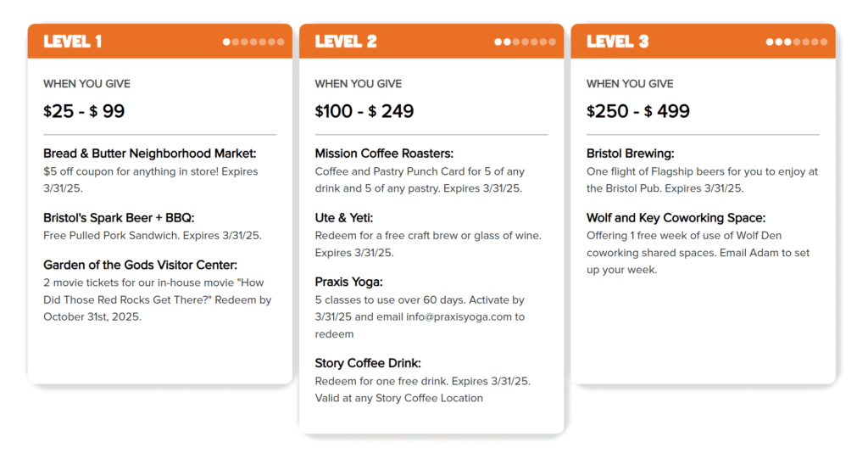Open Bristol's Spark Beer + BBQ reward
868x470 pixels.
(x=119, y=218)
